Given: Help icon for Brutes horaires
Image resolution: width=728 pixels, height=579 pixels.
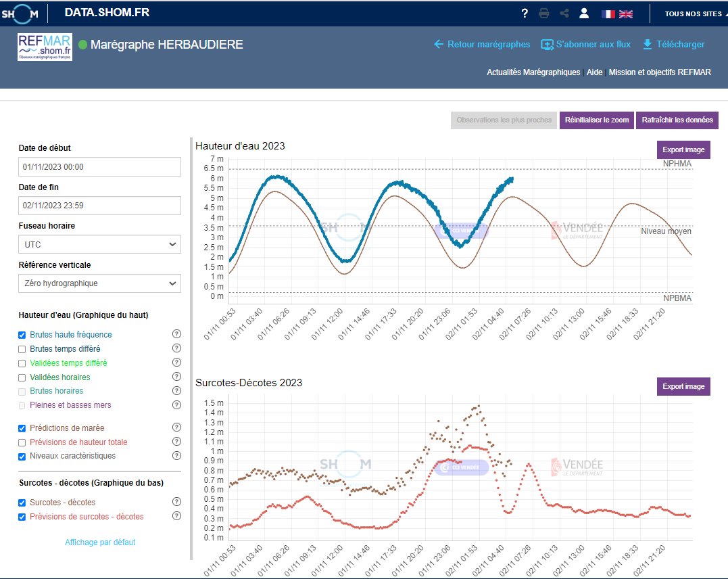Looking at the screenshot, I should click(x=176, y=391).
